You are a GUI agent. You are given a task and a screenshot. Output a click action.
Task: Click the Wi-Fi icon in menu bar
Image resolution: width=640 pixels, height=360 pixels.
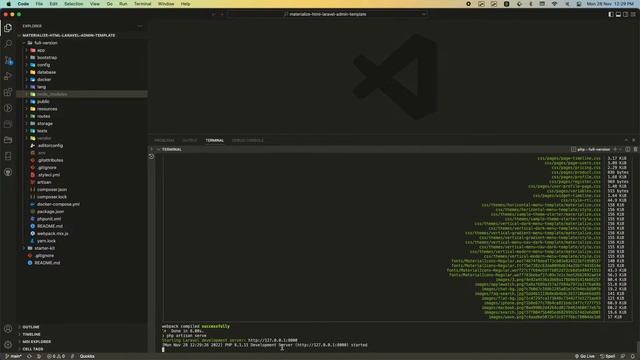point(554,4)
